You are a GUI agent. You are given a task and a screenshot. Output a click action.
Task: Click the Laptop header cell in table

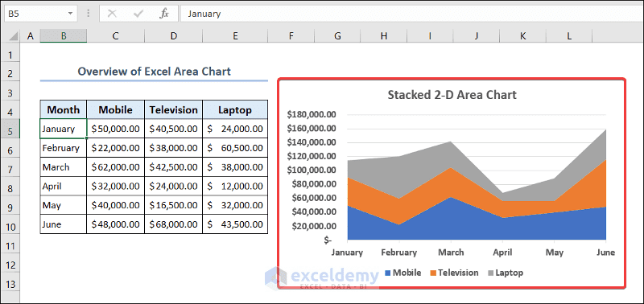click(235, 109)
